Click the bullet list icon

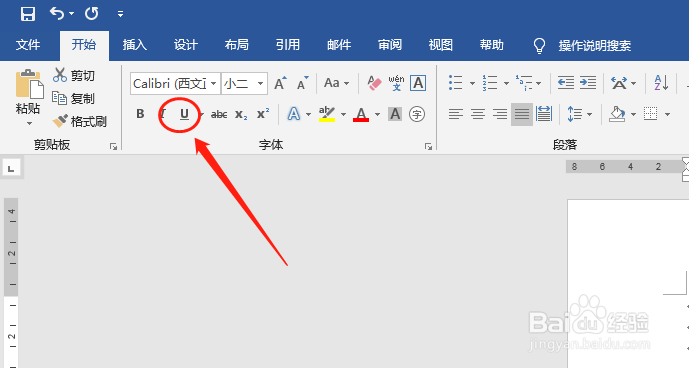pyautogui.click(x=456, y=83)
